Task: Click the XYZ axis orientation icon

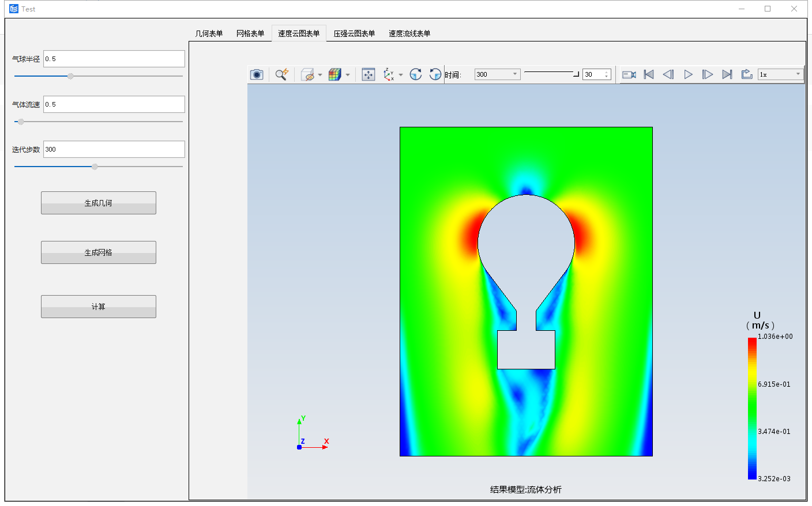Action: click(x=389, y=74)
